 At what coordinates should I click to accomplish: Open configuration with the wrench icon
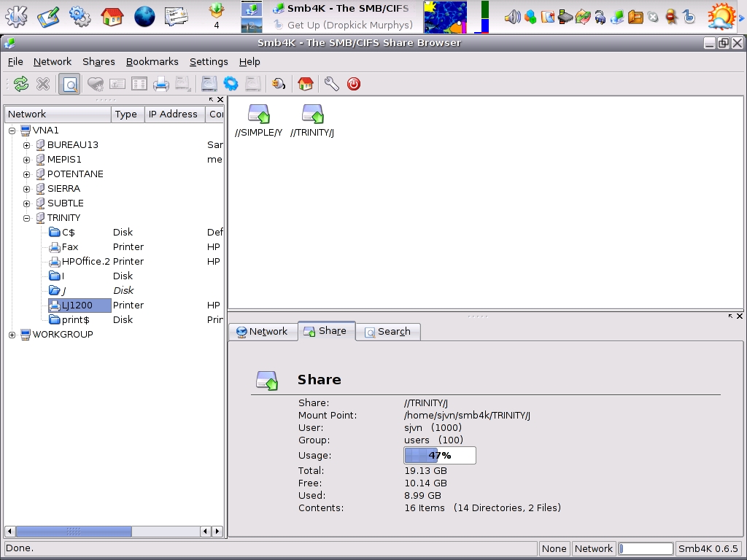click(332, 84)
